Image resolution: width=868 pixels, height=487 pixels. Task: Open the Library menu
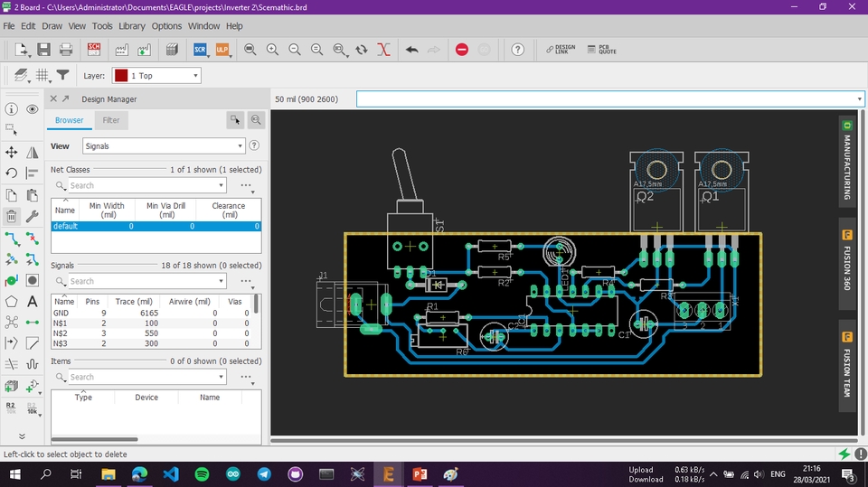tap(131, 26)
